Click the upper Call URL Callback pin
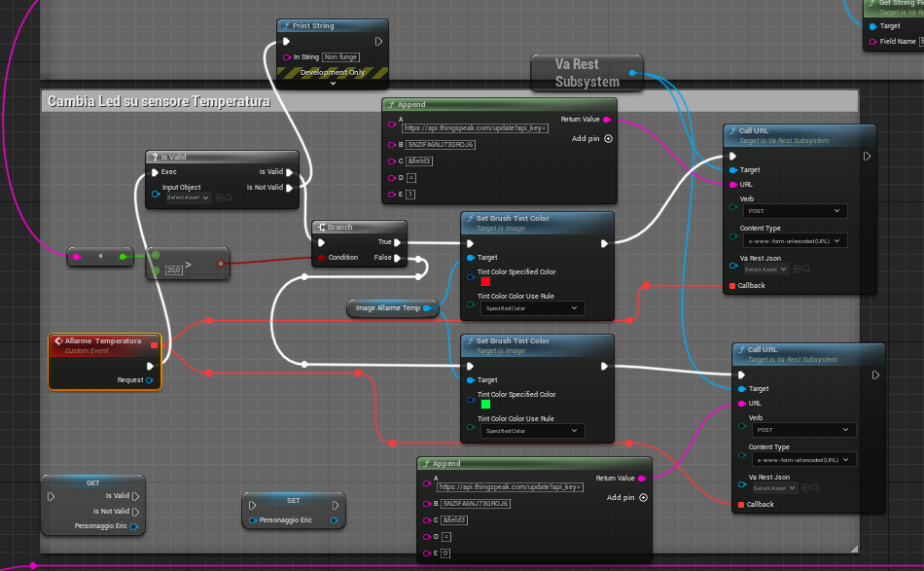This screenshot has width=924, height=571. [x=732, y=286]
